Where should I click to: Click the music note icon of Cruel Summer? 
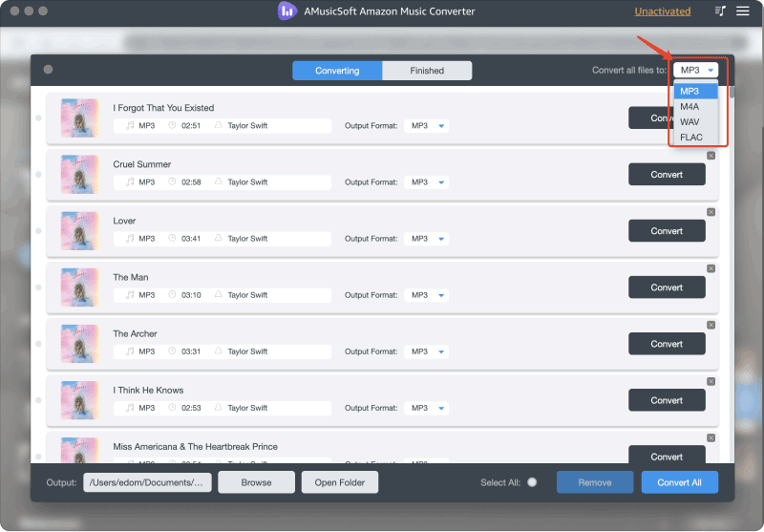(x=130, y=181)
